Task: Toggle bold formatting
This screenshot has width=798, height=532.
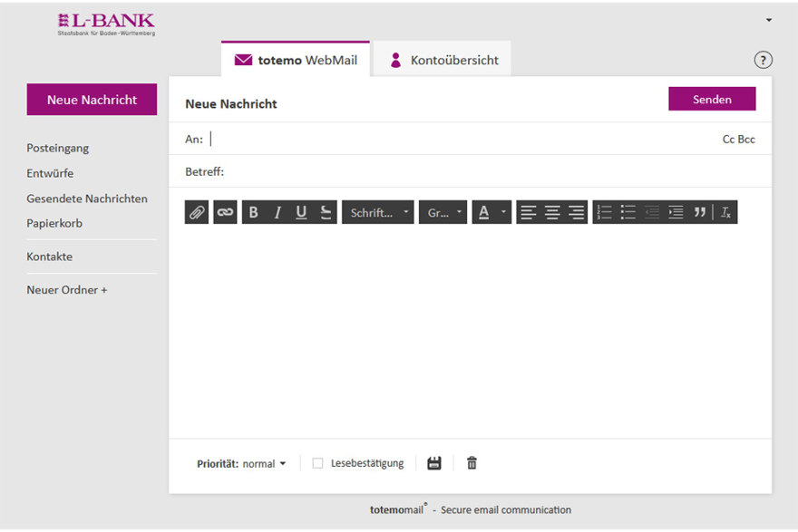Action: 253,212
